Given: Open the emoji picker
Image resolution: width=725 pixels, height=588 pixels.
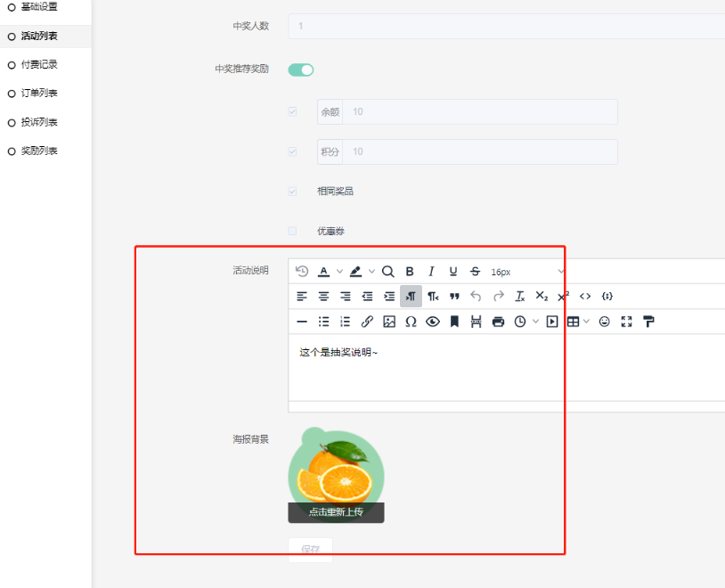Looking at the screenshot, I should (x=605, y=322).
